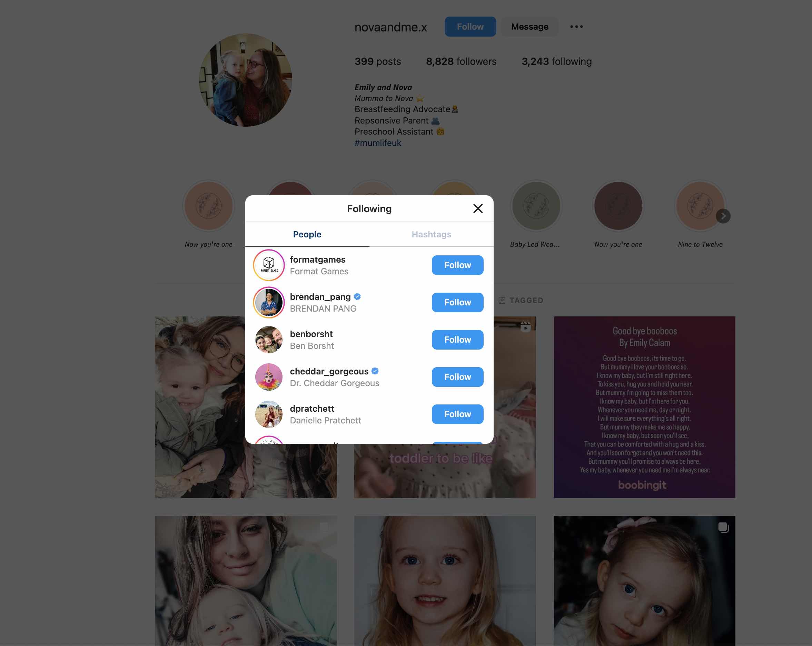Click the brendan_pang profile avatar icon
Screen dimensions: 812x646
coord(268,303)
